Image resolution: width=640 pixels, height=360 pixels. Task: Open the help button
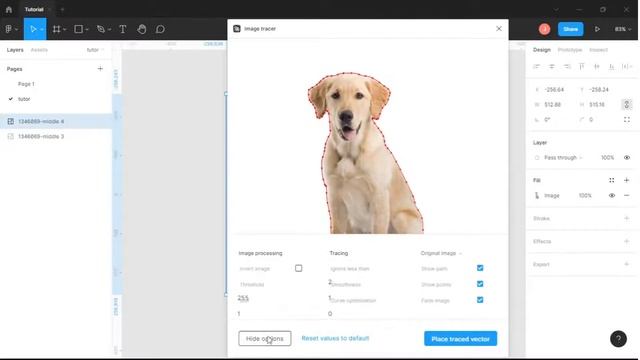pyautogui.click(x=618, y=339)
